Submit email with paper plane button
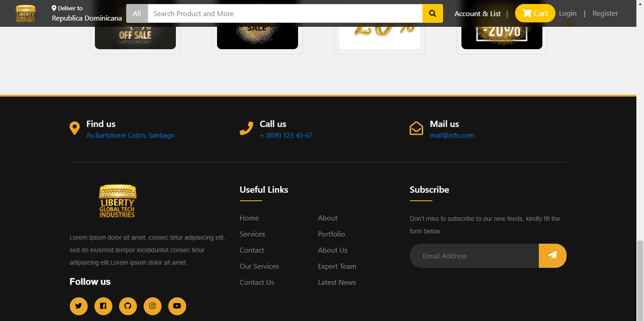644x321 pixels. 552,256
